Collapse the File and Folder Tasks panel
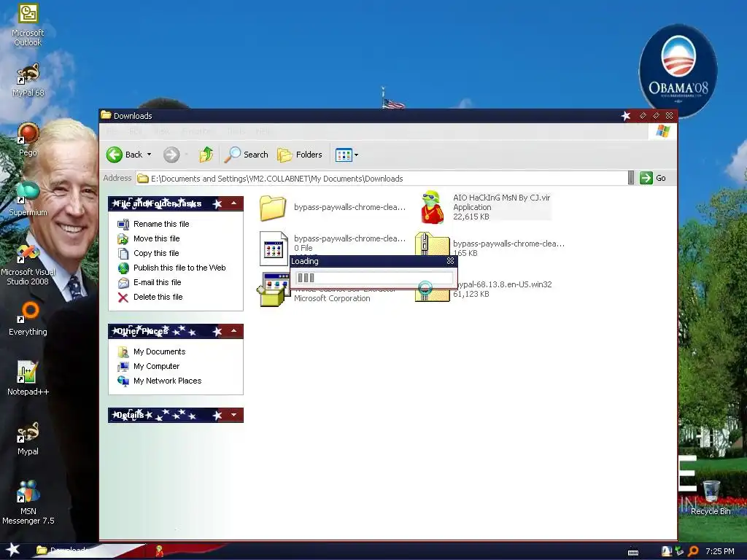The height and width of the screenshot is (560, 747). (234, 203)
